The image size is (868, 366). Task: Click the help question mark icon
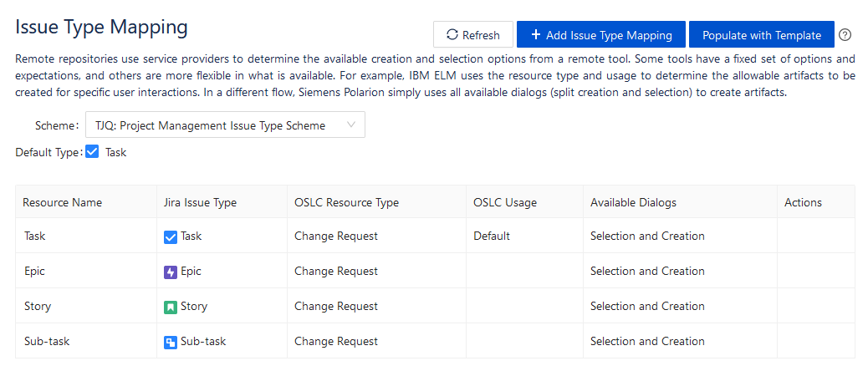pyautogui.click(x=845, y=35)
